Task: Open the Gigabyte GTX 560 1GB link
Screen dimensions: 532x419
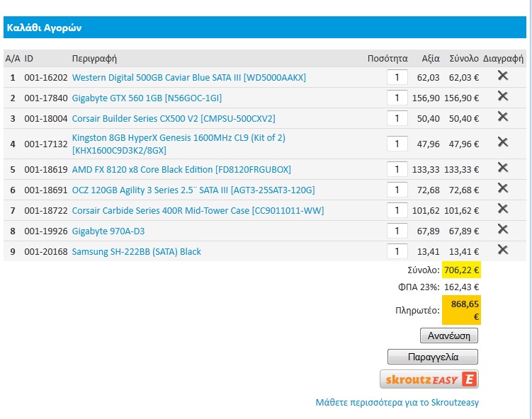Action: (147, 98)
